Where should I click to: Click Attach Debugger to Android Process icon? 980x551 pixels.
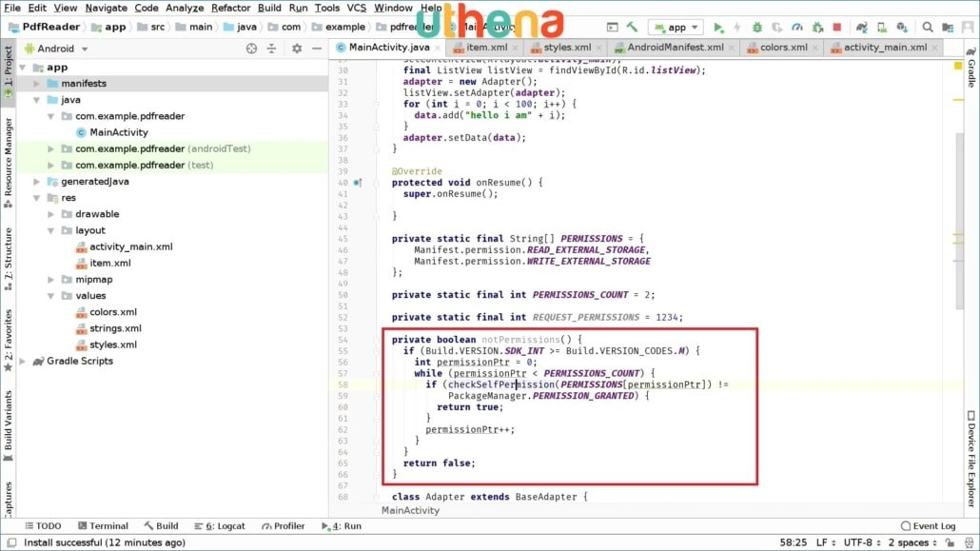(817, 27)
